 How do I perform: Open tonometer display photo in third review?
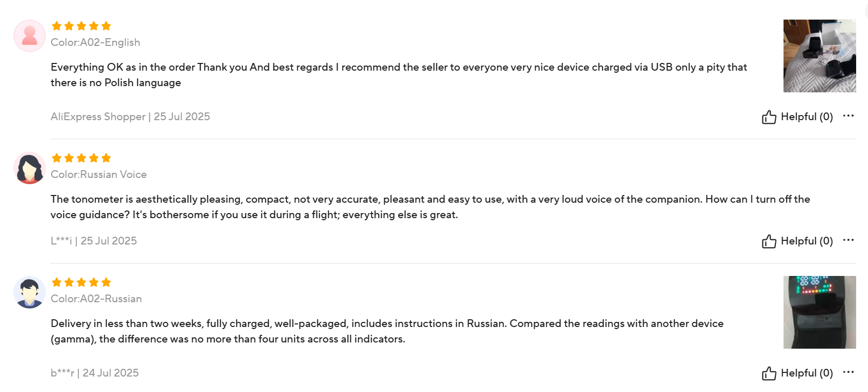click(x=819, y=312)
